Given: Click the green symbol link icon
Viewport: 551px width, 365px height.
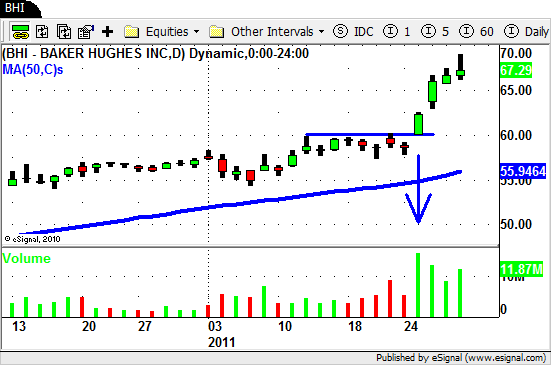Looking at the screenshot, I should (x=20, y=32).
